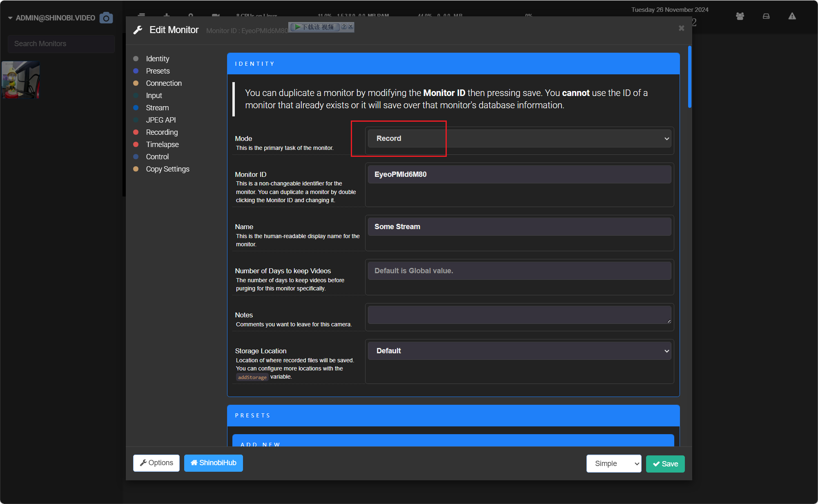Save the monitor settings
Viewport: 818px width, 504px height.
[665, 464]
